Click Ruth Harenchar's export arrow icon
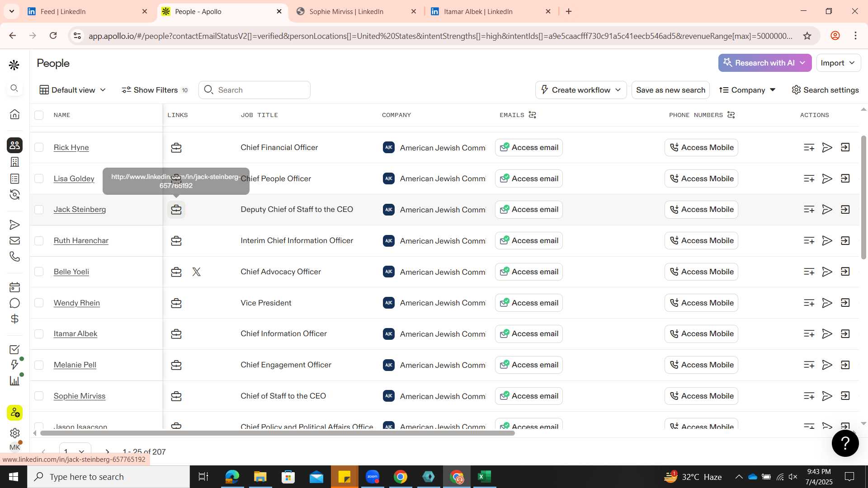This screenshot has height=488, width=868. [x=845, y=240]
